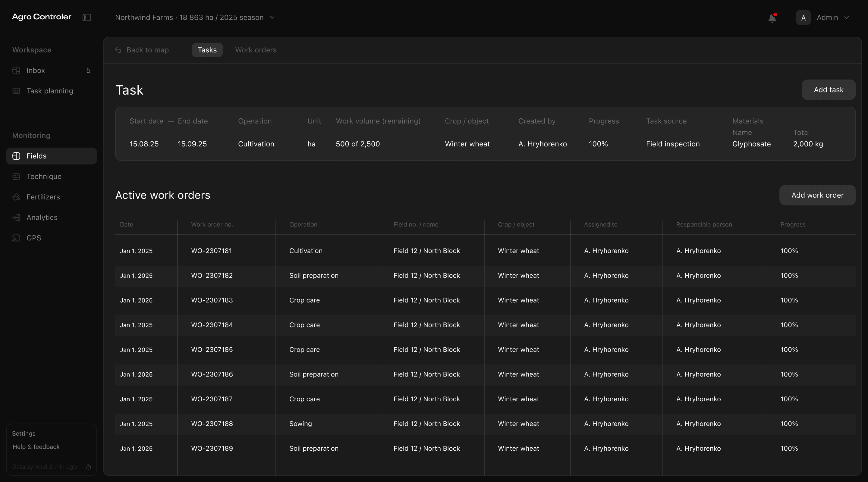Select Technique in Monitoring menu
This screenshot has height=482, width=868.
coord(52,177)
